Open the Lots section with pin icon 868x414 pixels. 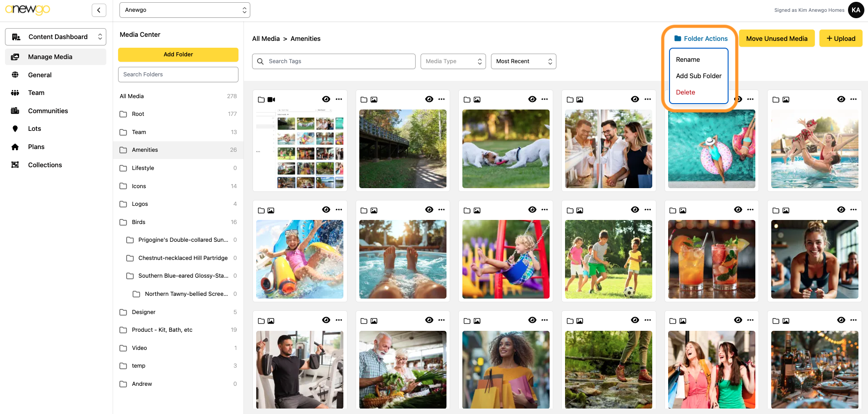[x=35, y=129]
